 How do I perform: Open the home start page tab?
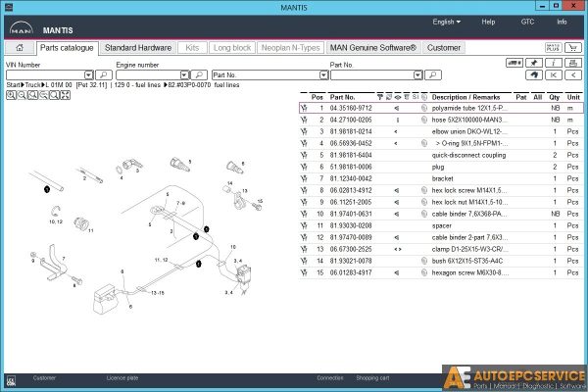20,48
